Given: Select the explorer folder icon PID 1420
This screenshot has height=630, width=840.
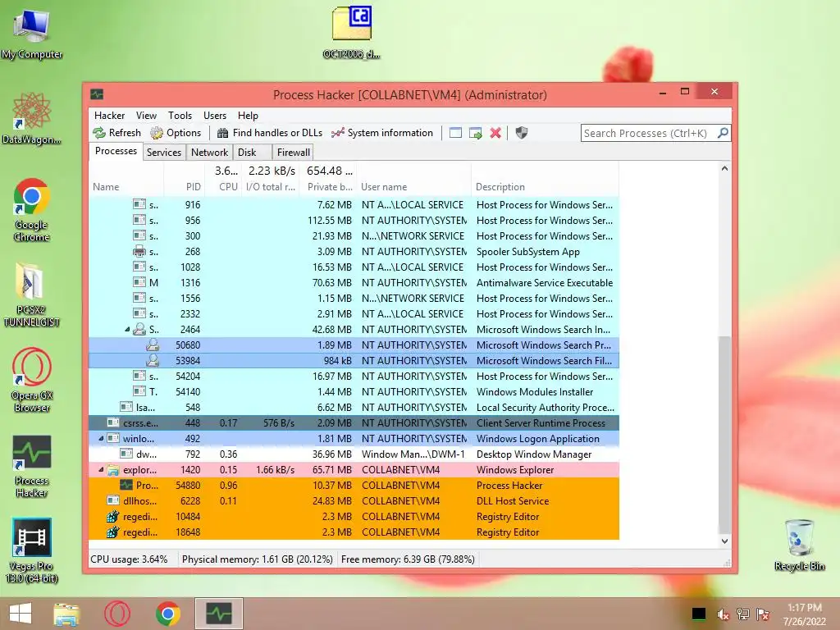Looking at the screenshot, I should pyautogui.click(x=113, y=470).
